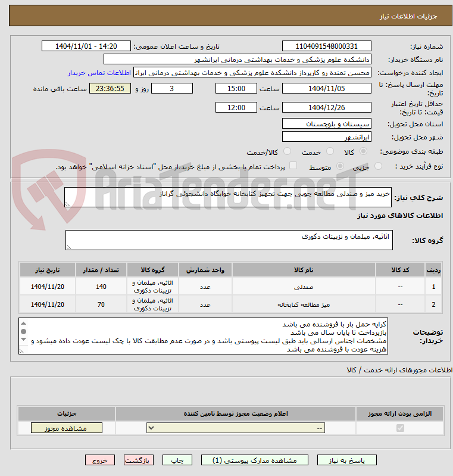Image resolution: width=453 pixels, height=476 pixels.
Task: Click the تعداد / مقدار column header
Action: (x=101, y=270)
